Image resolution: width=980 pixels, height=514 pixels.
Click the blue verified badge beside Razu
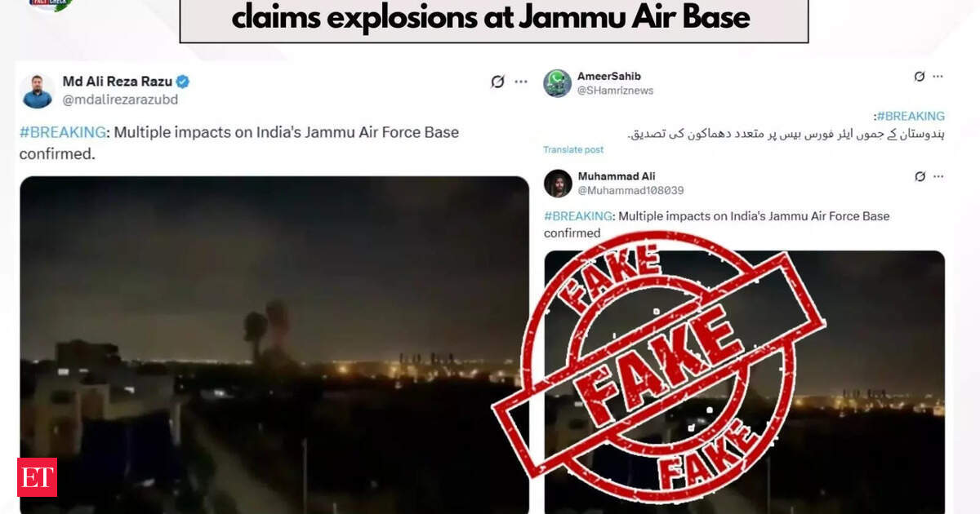tap(183, 82)
